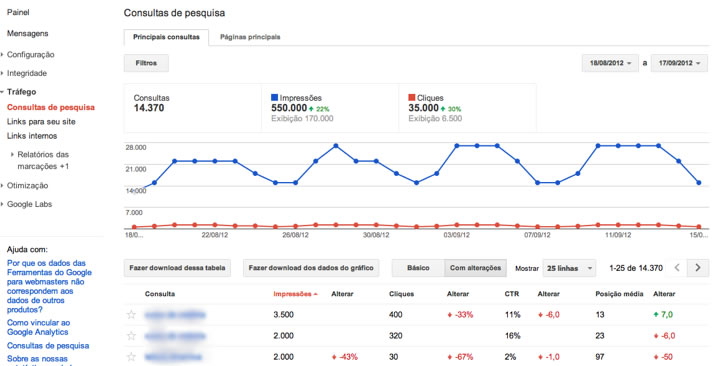Open Painel in the sidebar

click(x=18, y=12)
